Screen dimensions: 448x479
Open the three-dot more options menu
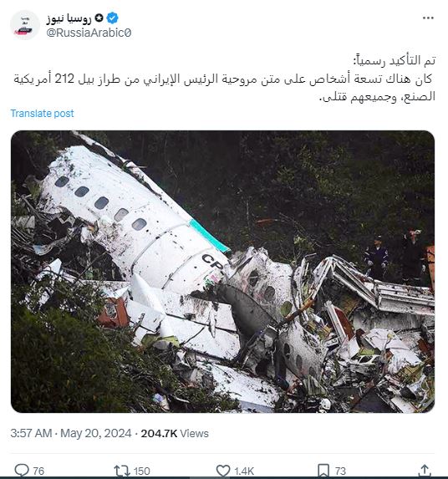tap(428, 18)
